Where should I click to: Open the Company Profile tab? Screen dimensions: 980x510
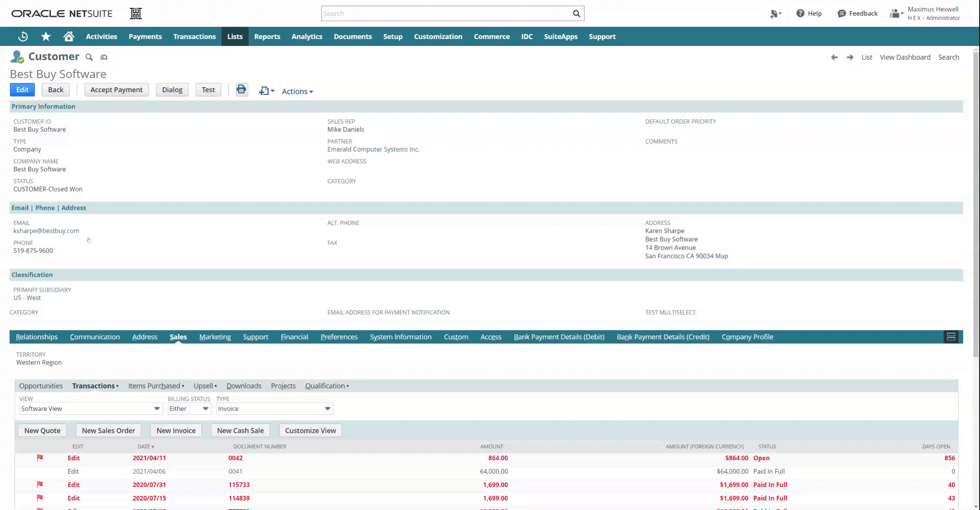coord(747,337)
